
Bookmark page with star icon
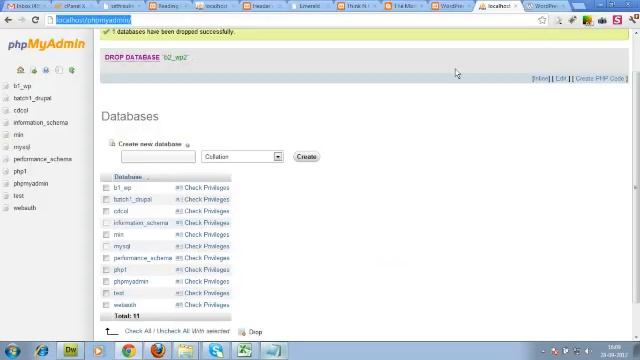coord(542,20)
